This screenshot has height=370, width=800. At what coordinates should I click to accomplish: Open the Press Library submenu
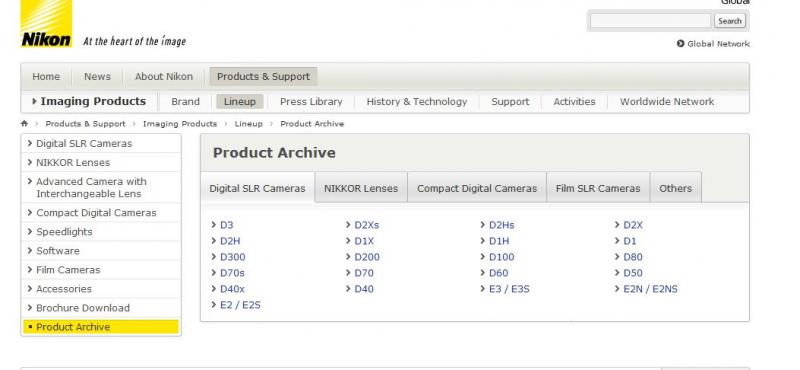[311, 102]
